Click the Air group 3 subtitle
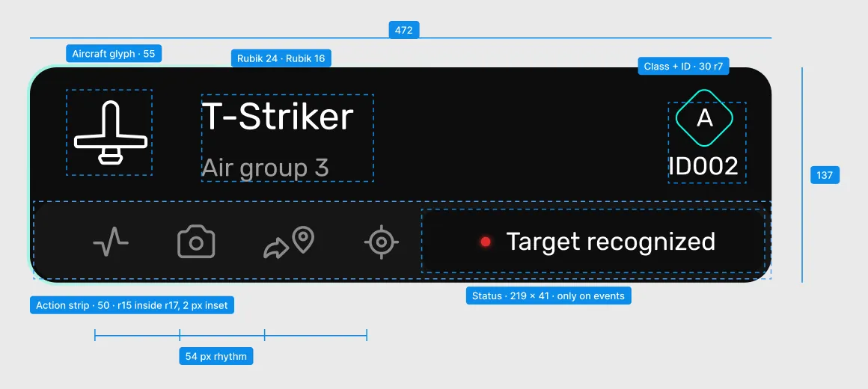The image size is (868, 389). click(x=265, y=168)
